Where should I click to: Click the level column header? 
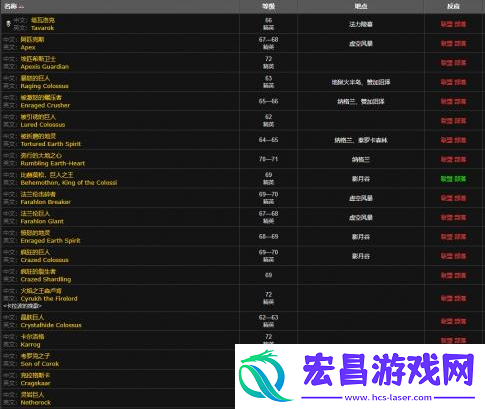click(268, 6)
